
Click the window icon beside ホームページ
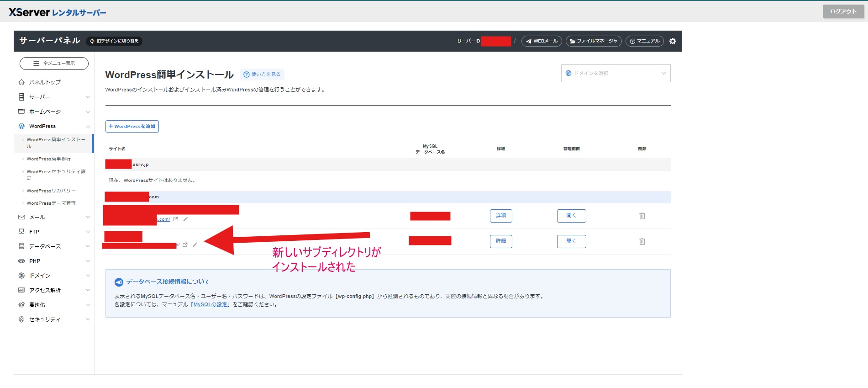coord(21,112)
